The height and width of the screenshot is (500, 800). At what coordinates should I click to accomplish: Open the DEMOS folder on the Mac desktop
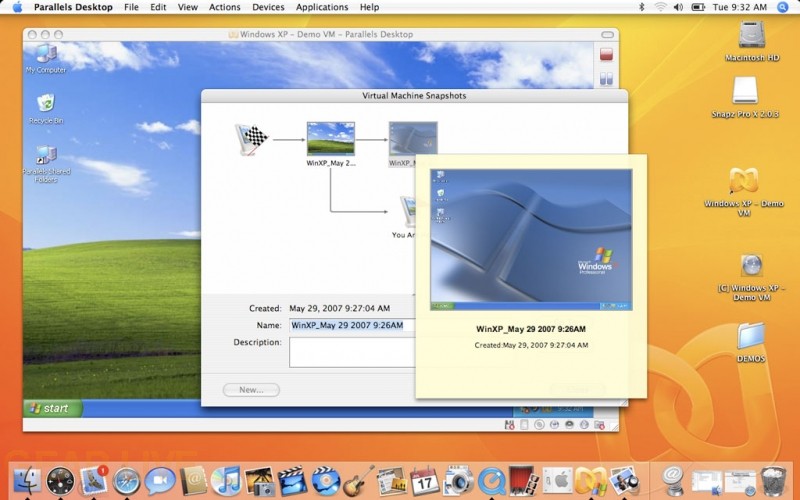pyautogui.click(x=751, y=342)
